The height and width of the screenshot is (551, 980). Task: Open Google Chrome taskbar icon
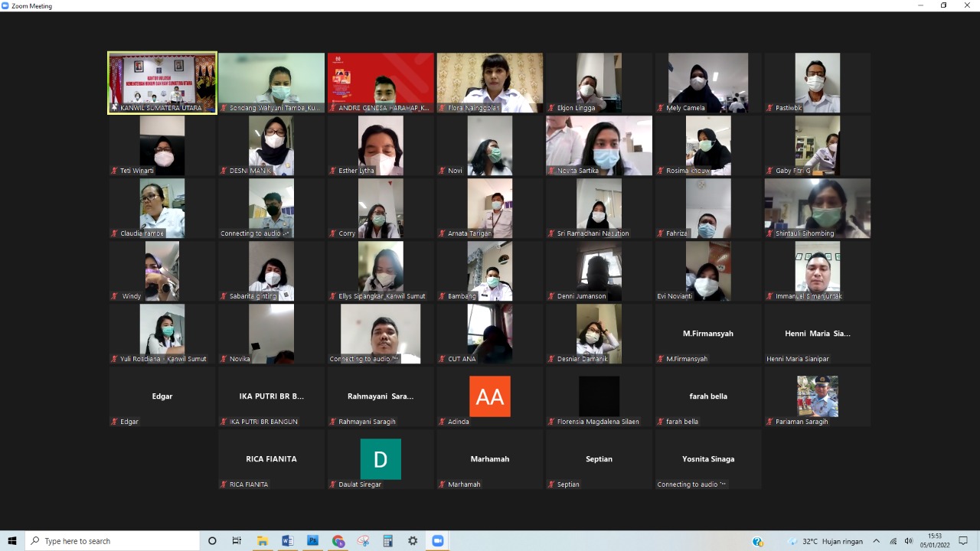(338, 541)
